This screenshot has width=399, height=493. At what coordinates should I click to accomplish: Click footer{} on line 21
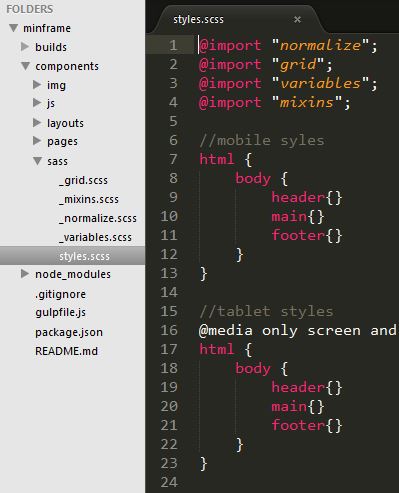click(307, 425)
